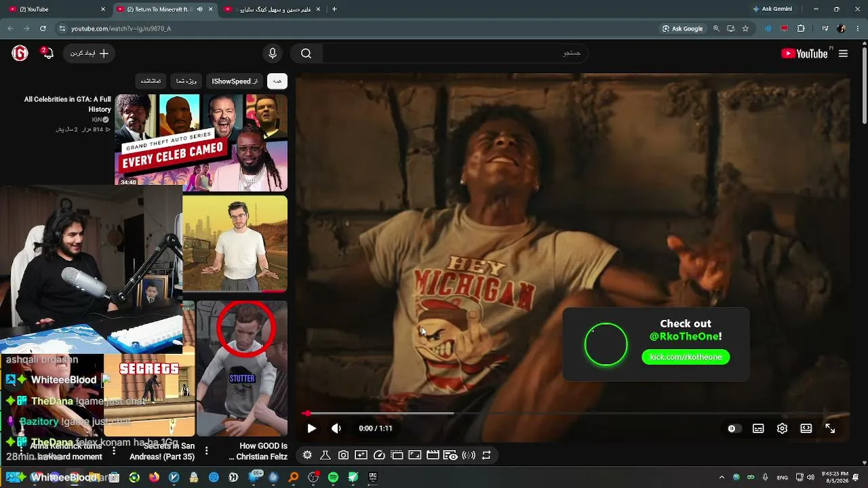Open the player settings gear
Screen dimensions: 868x488
coord(782,428)
